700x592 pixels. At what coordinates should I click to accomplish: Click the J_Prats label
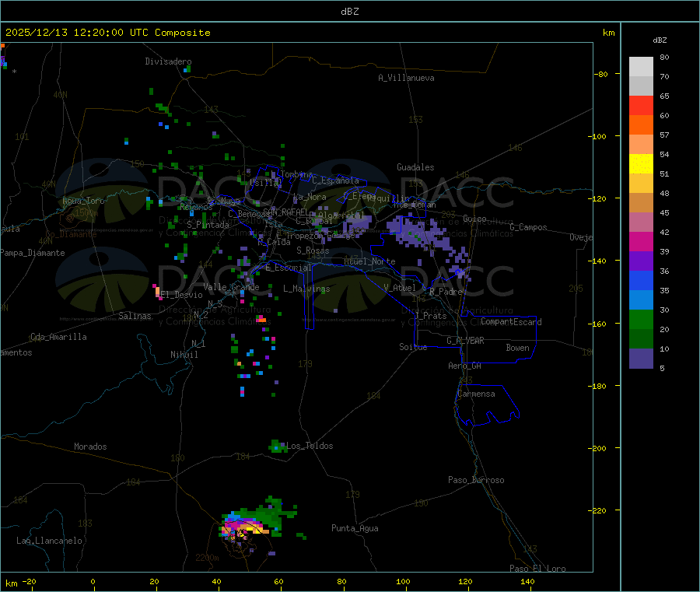[430, 316]
